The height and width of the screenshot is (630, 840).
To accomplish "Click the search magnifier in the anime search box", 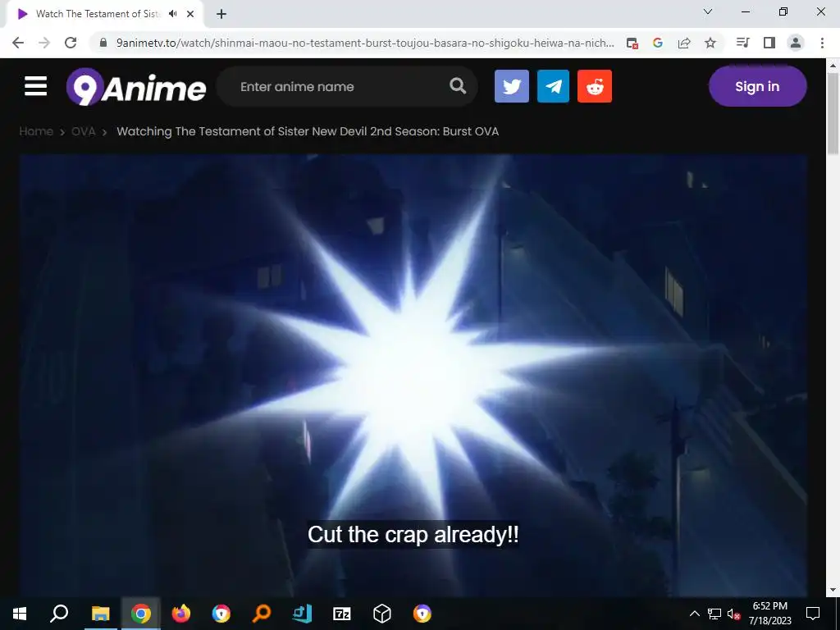I will (458, 85).
